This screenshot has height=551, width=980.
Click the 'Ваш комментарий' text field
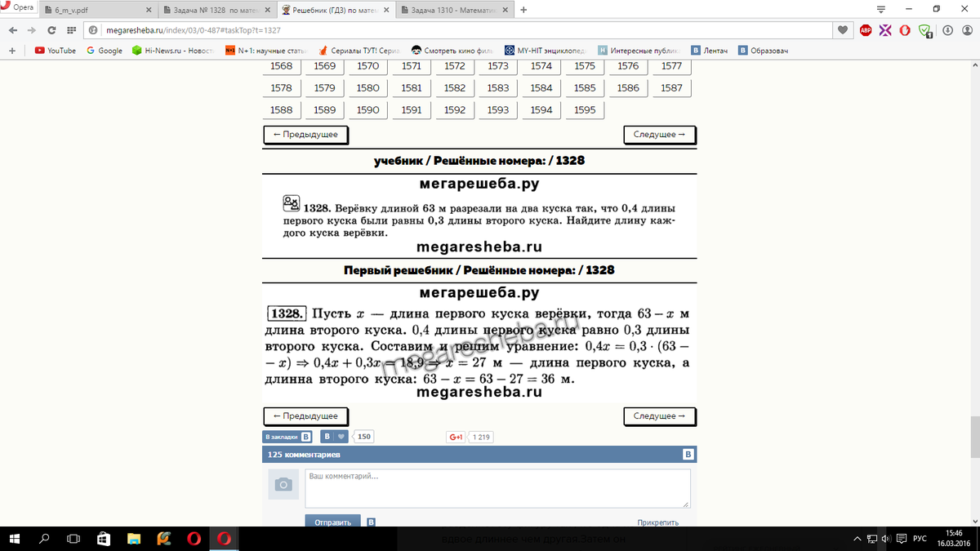click(497, 488)
